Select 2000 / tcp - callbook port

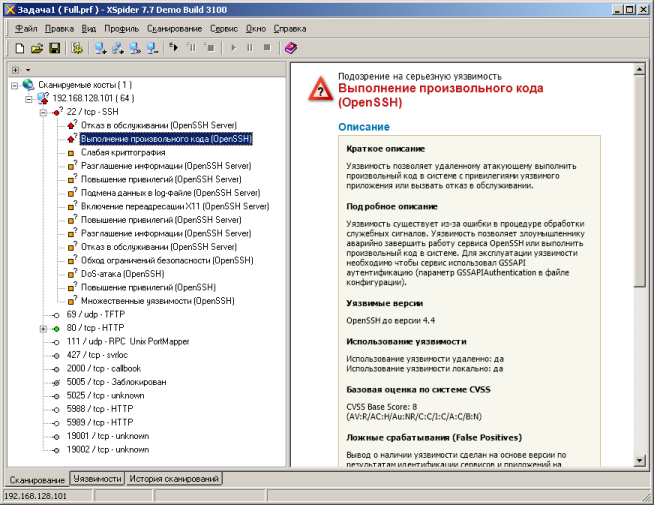click(104, 368)
